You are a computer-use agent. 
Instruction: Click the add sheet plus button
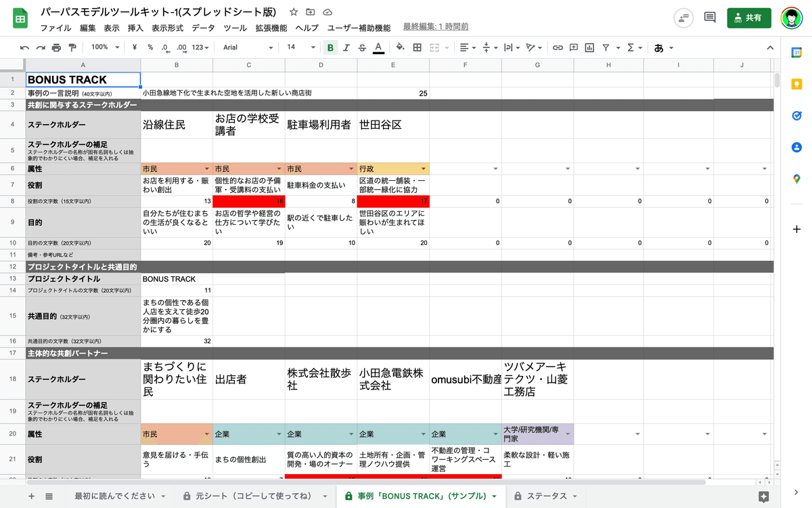point(31,496)
